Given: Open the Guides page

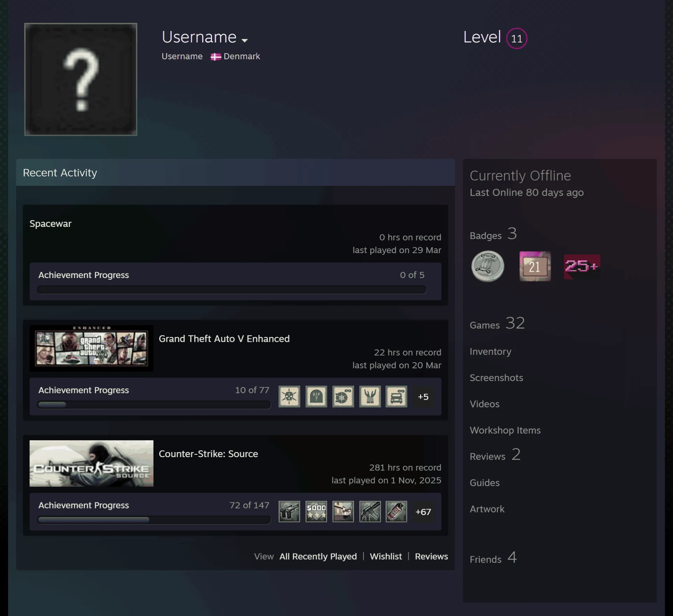Looking at the screenshot, I should [x=484, y=483].
